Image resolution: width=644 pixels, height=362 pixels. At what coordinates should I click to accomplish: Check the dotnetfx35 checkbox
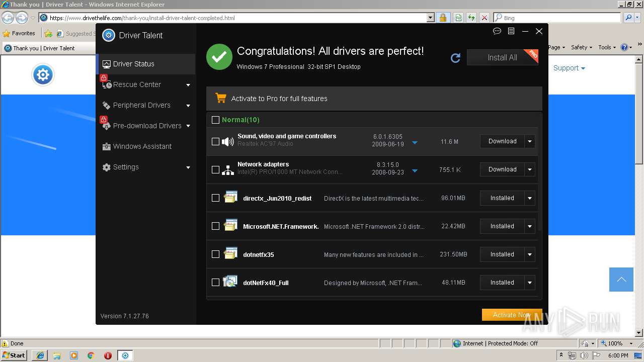(215, 254)
